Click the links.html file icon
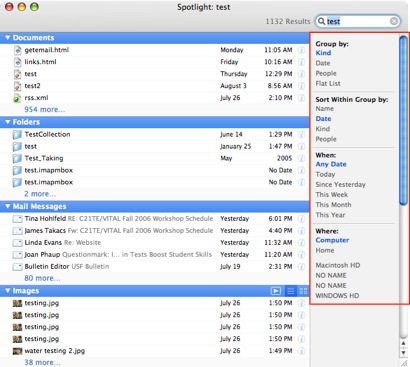Screen dimensions: 410x367 click(x=17, y=62)
